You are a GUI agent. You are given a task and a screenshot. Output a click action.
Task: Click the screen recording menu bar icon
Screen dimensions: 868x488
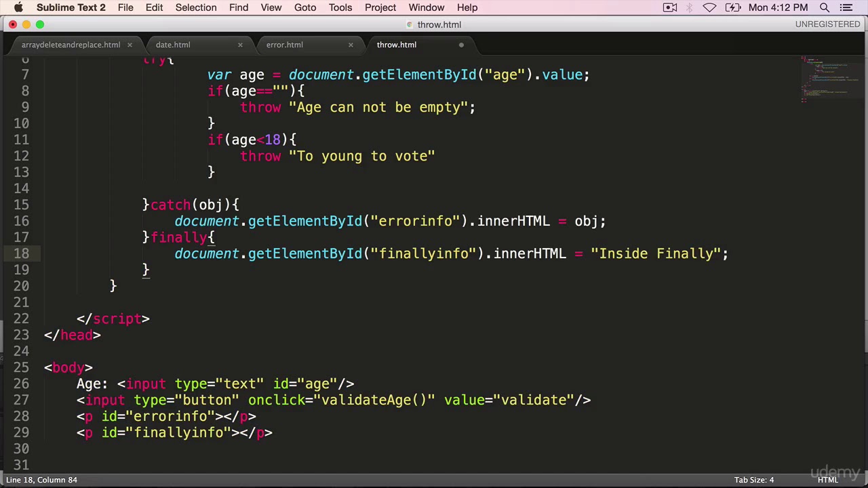(670, 7)
